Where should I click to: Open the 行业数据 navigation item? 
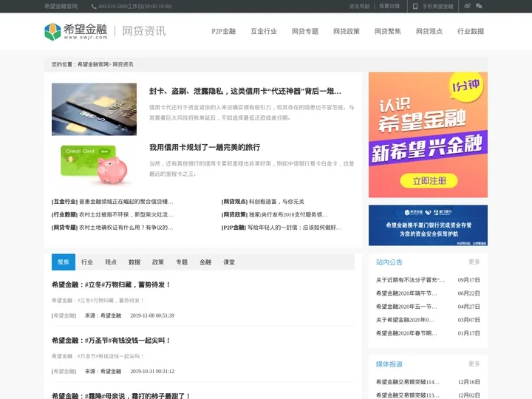pos(471,31)
